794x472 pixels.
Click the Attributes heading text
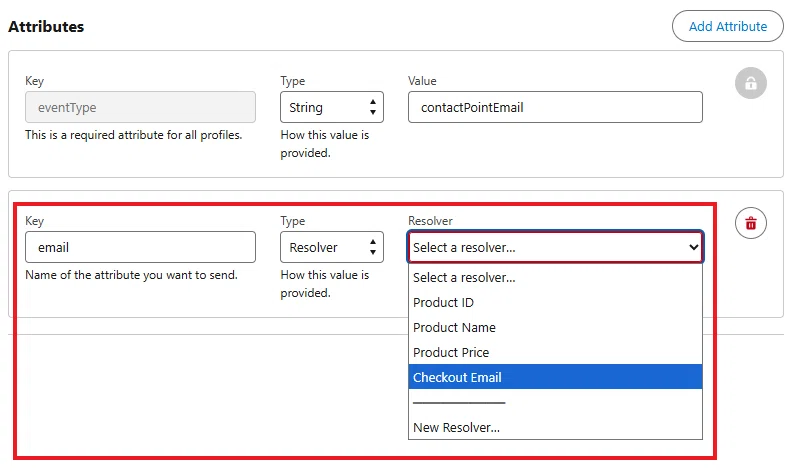[46, 26]
